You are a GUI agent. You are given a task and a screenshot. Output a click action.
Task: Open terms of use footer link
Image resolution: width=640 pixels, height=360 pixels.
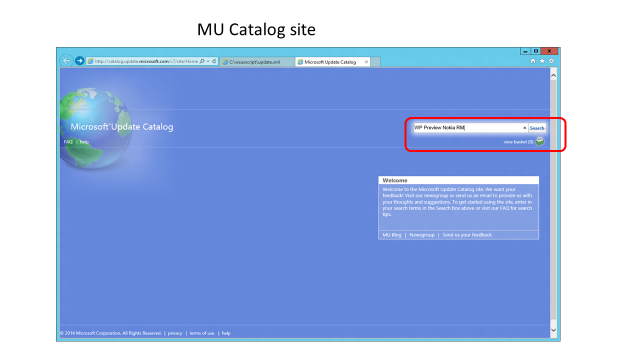tap(202, 333)
